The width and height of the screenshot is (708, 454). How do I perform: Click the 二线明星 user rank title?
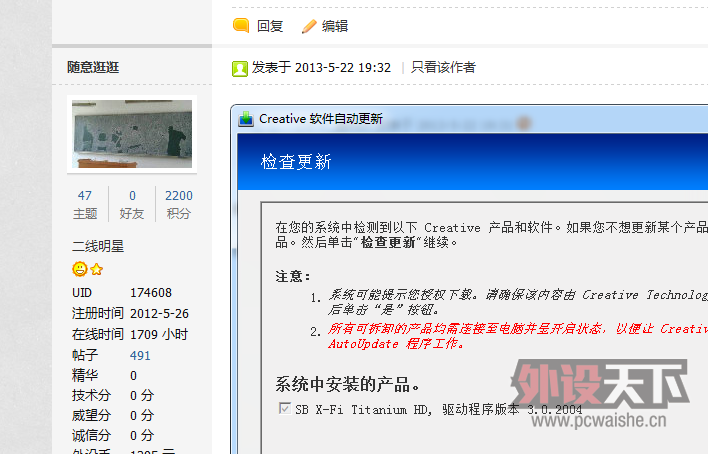(98, 246)
